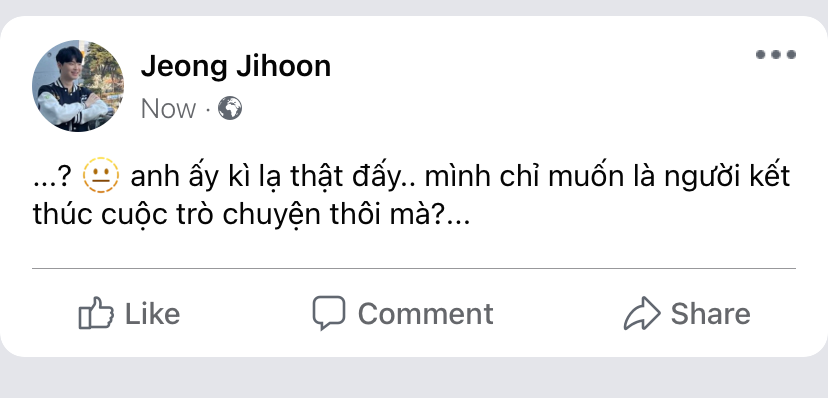The image size is (828, 398).
Task: Select the Comment text label
Action: coord(426,314)
